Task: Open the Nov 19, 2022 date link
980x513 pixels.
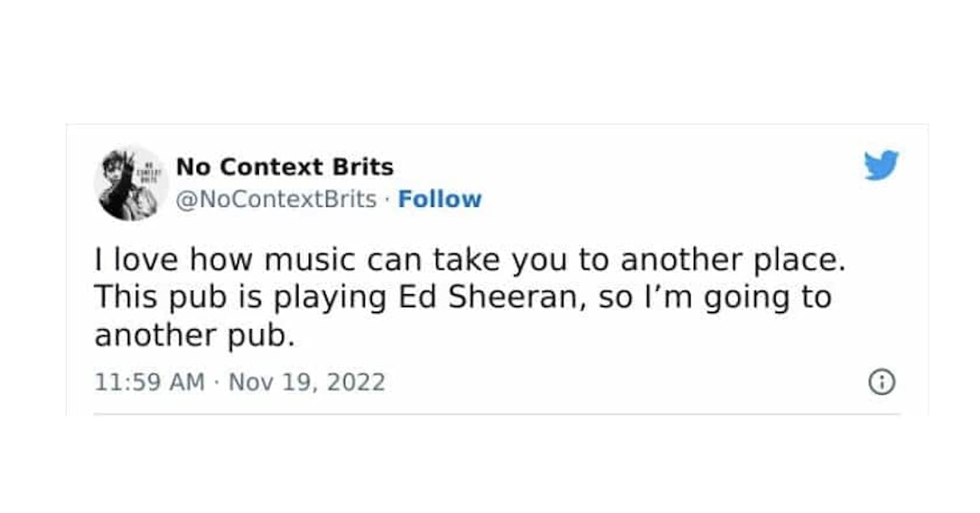Action: pos(307,382)
